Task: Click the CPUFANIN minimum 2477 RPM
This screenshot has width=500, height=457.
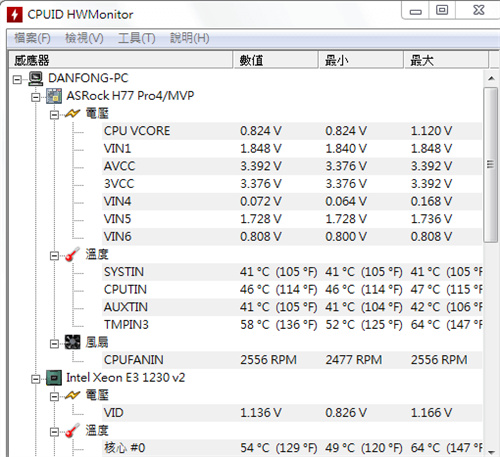Action: tap(354, 360)
